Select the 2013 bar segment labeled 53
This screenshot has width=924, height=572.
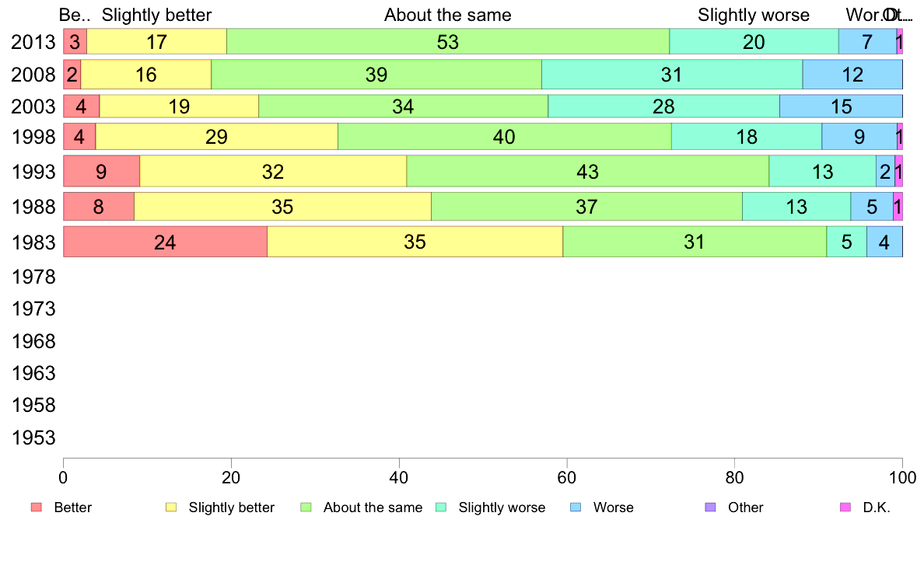coord(448,42)
